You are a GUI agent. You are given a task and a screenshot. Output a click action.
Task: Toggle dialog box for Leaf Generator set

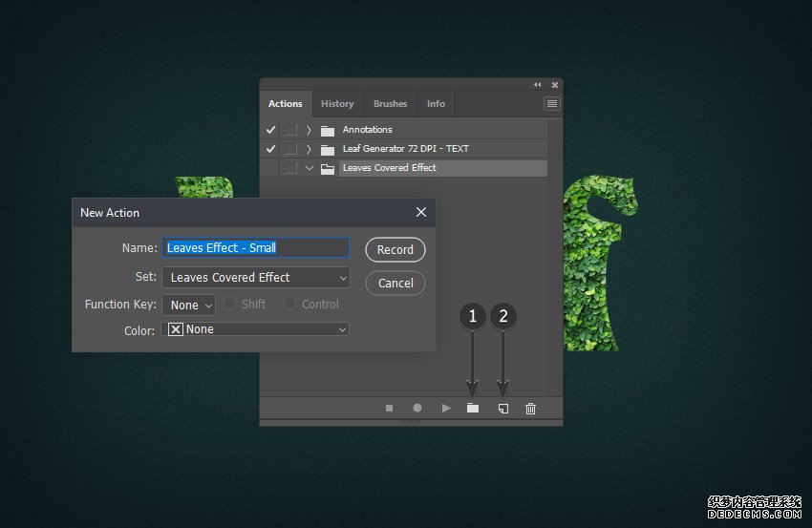[290, 149]
